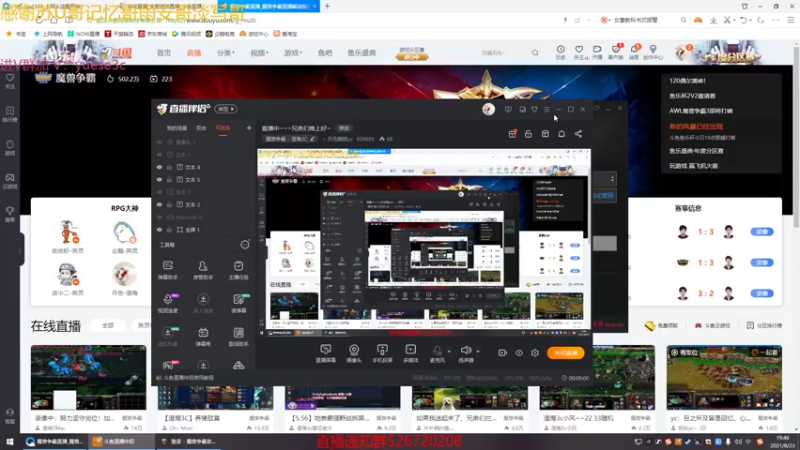Add a 手机投屏 phone casting source
This screenshot has height=450, width=800.
click(x=382, y=353)
